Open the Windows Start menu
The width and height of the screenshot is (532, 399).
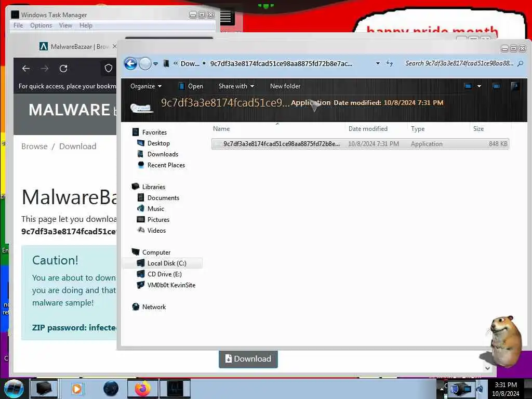(14, 389)
